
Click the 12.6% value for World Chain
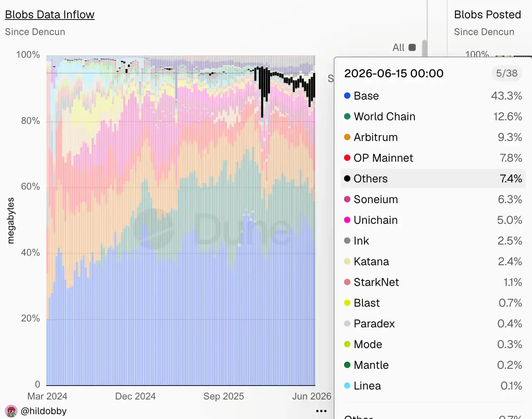508,116
